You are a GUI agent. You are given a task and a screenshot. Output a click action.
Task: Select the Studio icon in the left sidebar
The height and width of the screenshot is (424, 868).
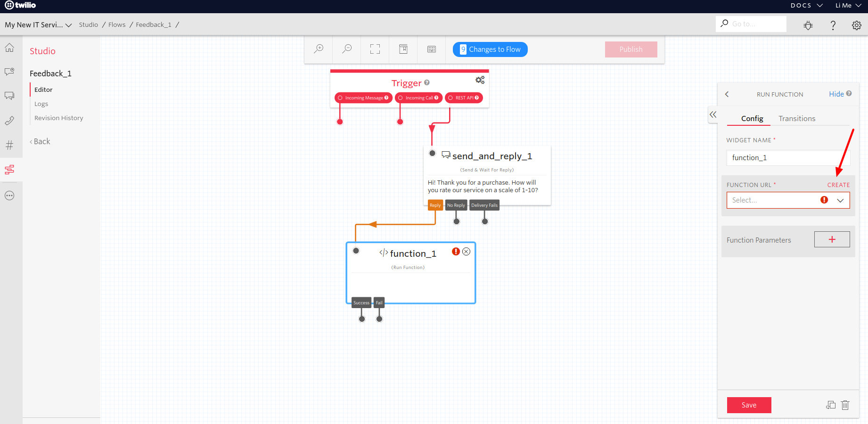[x=10, y=170]
